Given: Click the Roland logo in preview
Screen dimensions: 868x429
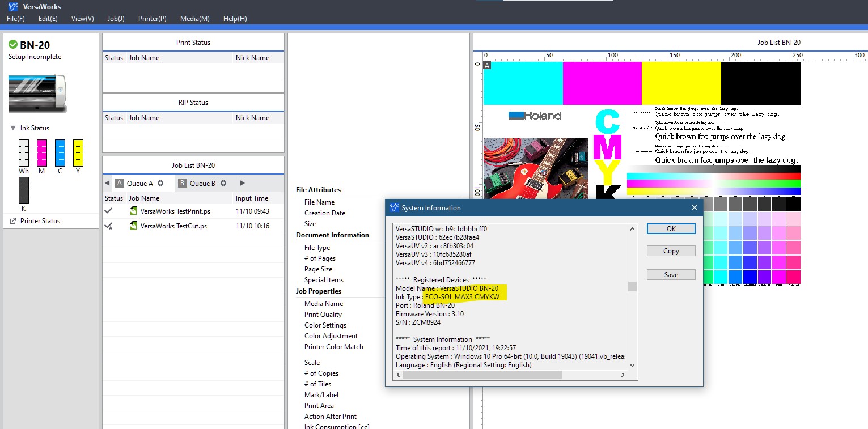Looking at the screenshot, I should point(535,116).
